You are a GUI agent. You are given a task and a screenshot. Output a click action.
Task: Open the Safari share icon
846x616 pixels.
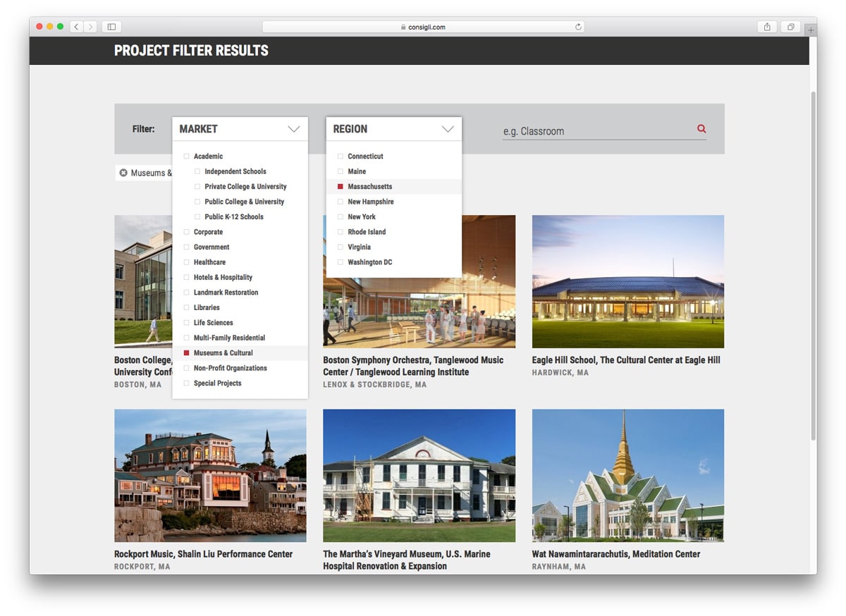767,27
